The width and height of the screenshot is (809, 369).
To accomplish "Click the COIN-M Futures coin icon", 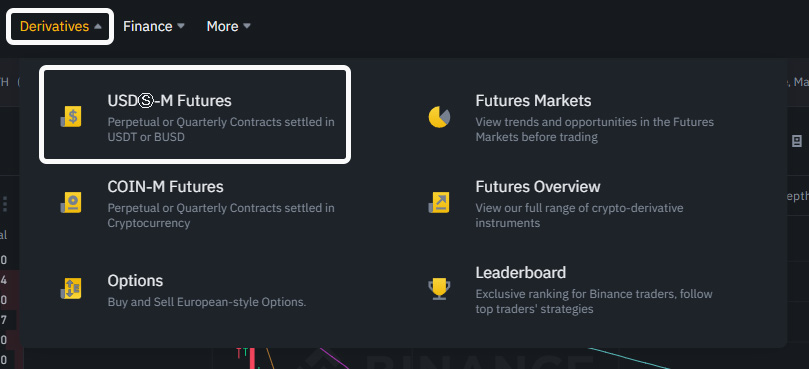I will point(71,203).
